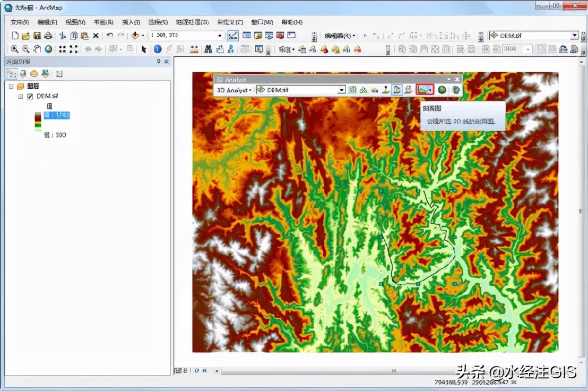Select the Zoom Out tool

[x=25, y=49]
